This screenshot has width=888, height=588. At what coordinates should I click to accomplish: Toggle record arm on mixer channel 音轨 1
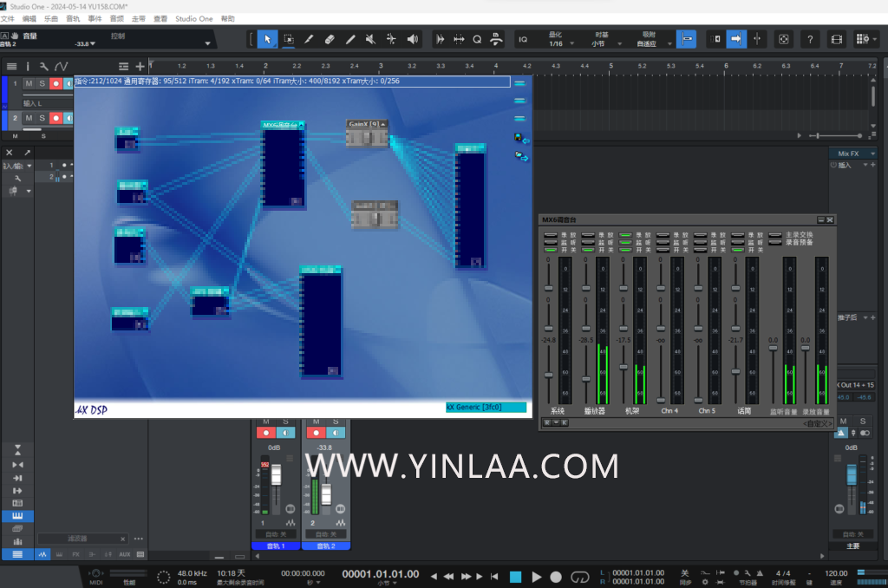[267, 433]
